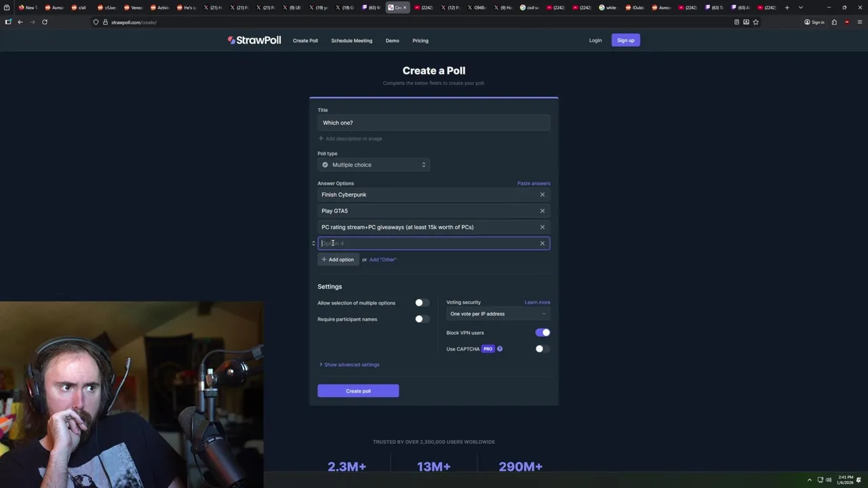Screen dimensions: 868x488
Task: Click the Sign up button
Action: tap(626, 41)
